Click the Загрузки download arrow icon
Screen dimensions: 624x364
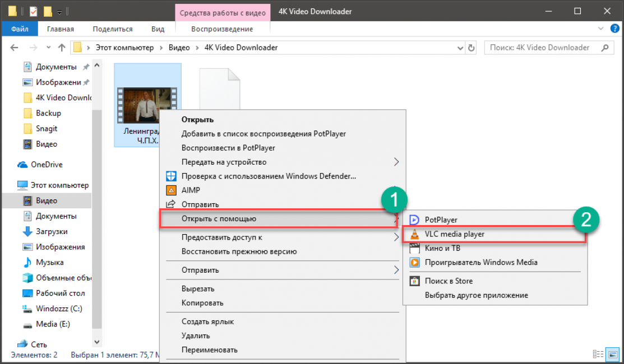[27, 231]
